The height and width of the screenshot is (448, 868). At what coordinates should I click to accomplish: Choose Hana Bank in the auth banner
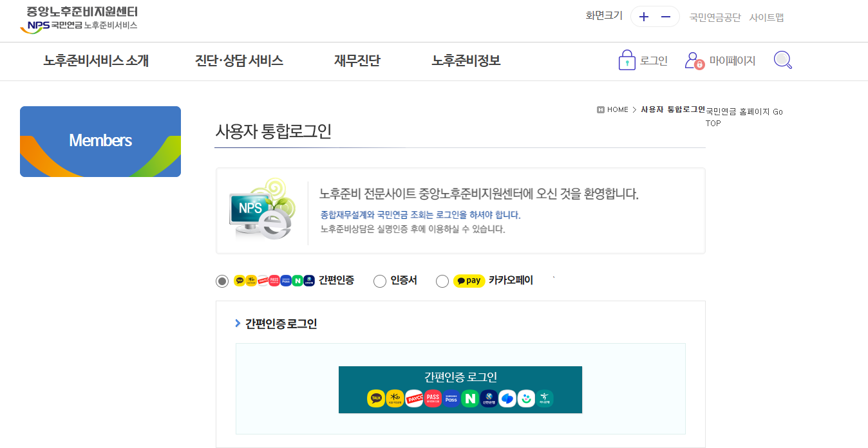pos(545,398)
